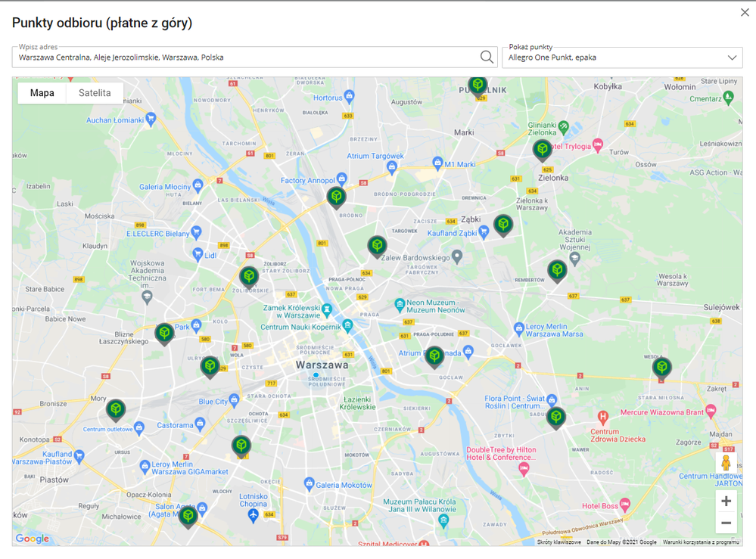Click the Lidl shop pin
This screenshot has width=756, height=559.
(198, 253)
